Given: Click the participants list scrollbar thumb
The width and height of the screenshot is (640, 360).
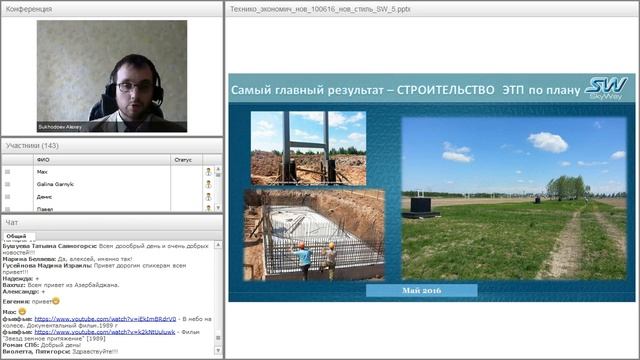Looking at the screenshot, I should click(x=218, y=175).
